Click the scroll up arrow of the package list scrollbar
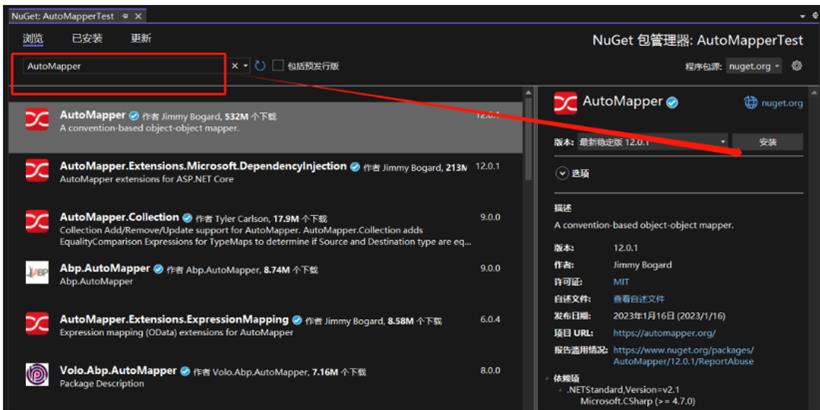The width and height of the screenshot is (820, 410). [x=528, y=93]
